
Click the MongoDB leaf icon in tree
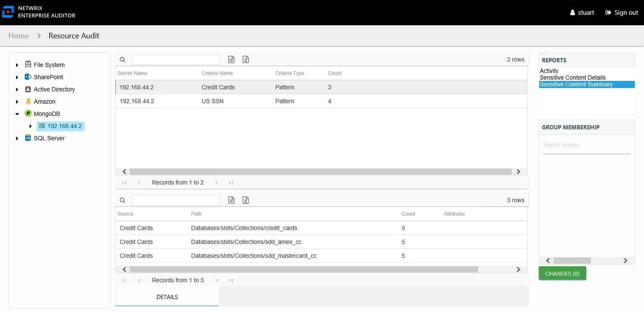coord(28,113)
